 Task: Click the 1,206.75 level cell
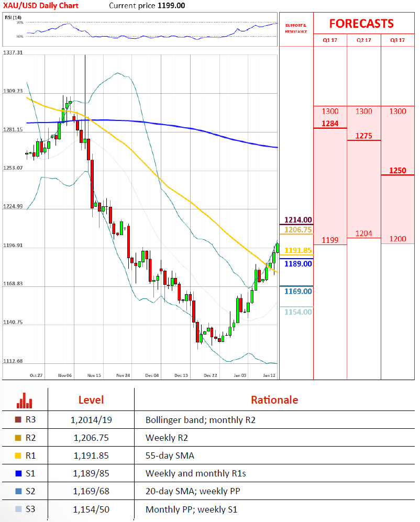tap(91, 438)
